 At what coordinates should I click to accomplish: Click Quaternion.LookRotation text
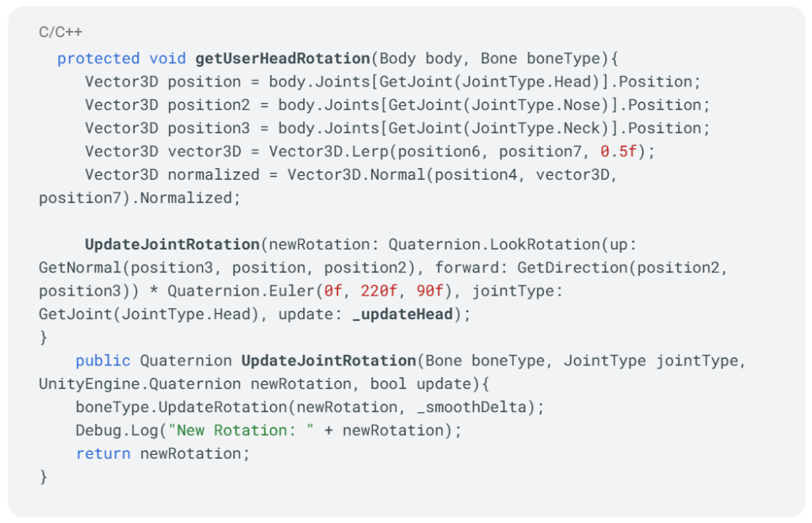pyautogui.click(x=494, y=244)
